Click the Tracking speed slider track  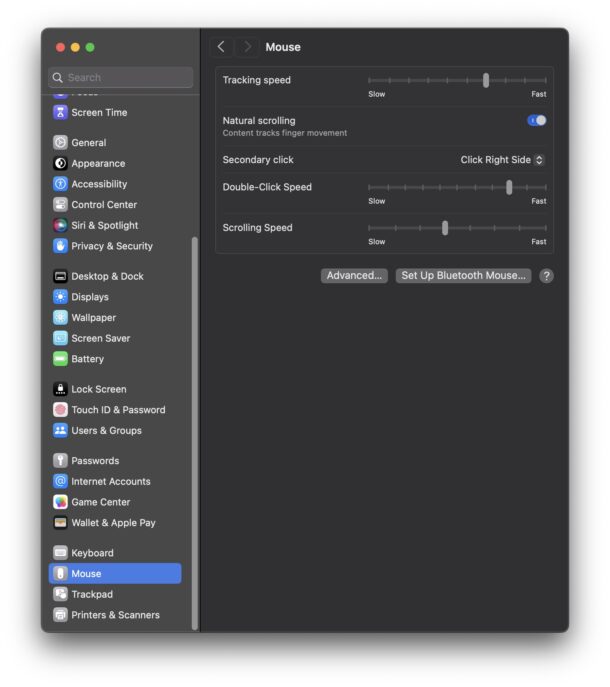click(x=457, y=80)
